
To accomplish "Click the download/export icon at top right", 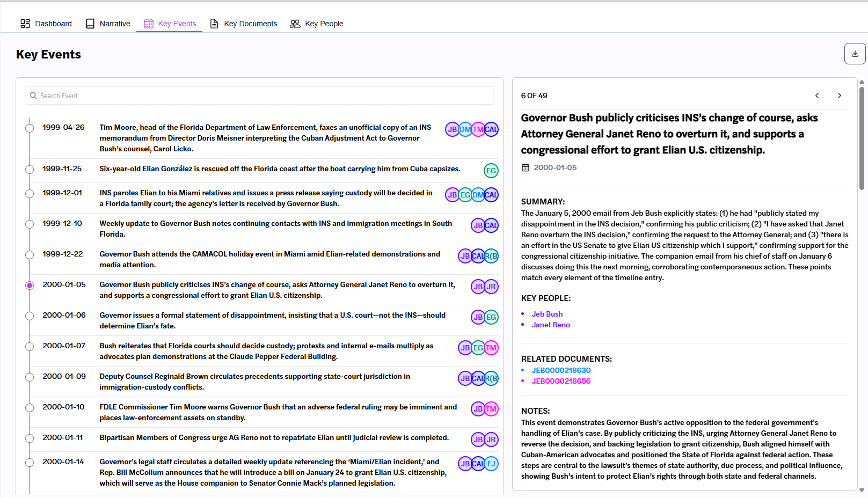I will (x=855, y=54).
